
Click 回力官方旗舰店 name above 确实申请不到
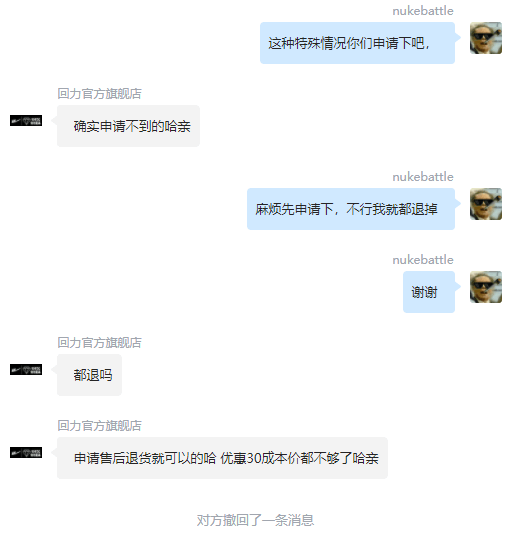tap(99, 94)
